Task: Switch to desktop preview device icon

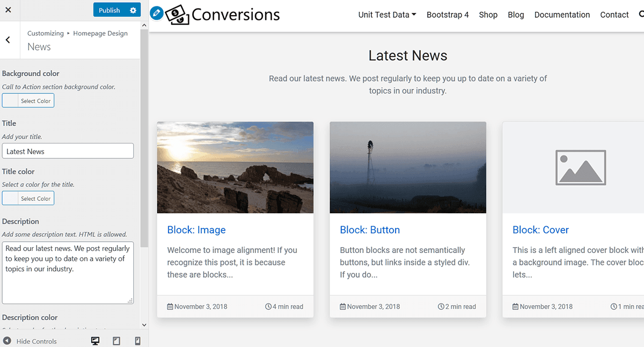Action: point(96,341)
